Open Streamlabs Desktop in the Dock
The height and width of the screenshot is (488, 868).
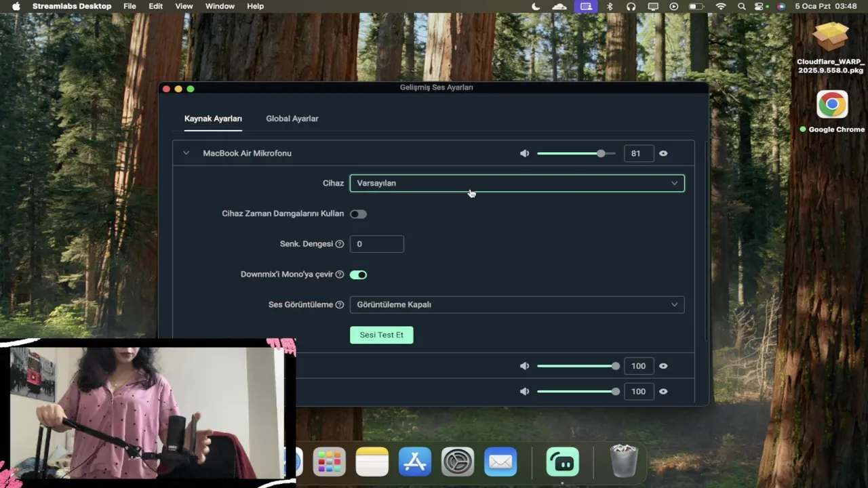point(562,462)
